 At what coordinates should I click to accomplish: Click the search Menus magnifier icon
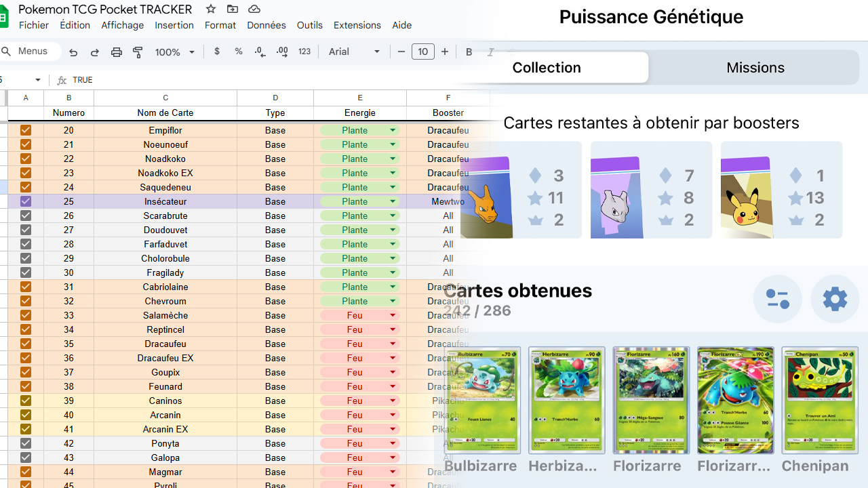click(x=6, y=52)
